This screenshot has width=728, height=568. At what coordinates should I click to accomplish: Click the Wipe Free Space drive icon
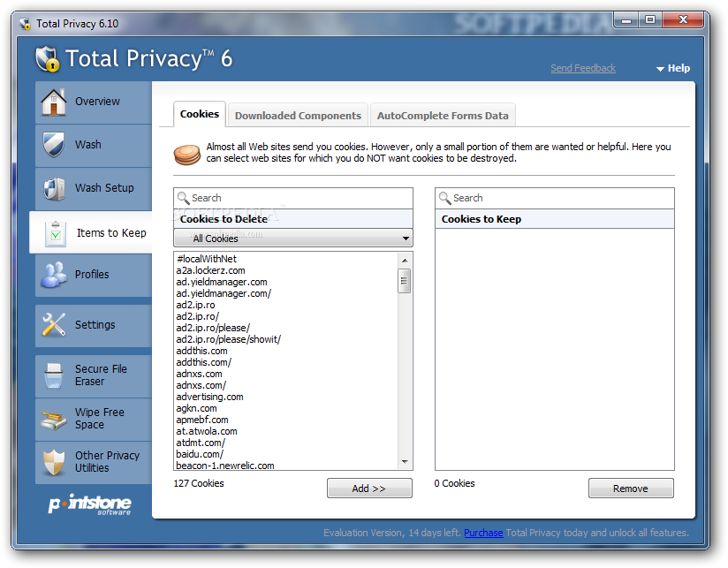coord(53,420)
